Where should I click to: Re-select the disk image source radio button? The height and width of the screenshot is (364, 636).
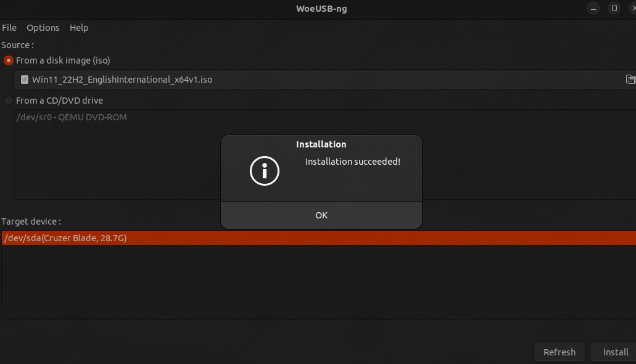8,60
